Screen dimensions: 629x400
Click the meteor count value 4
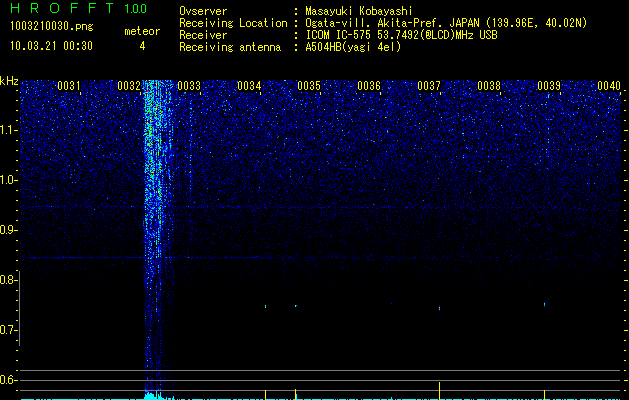point(142,46)
